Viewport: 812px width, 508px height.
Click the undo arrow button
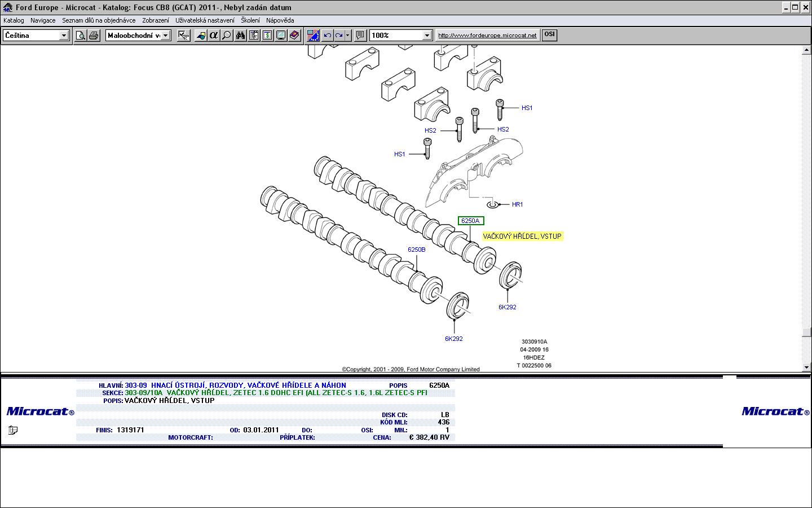[327, 36]
